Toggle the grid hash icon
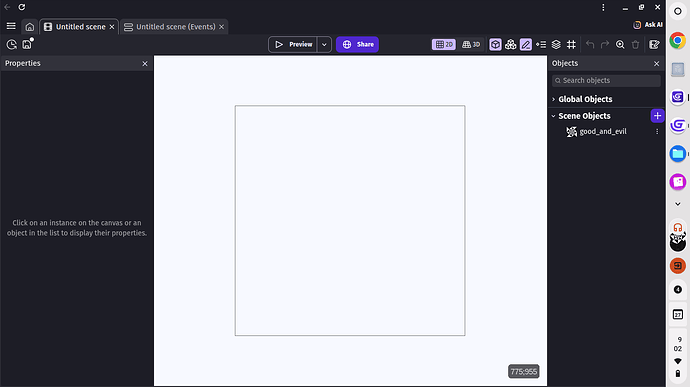The image size is (690, 387). click(x=571, y=44)
